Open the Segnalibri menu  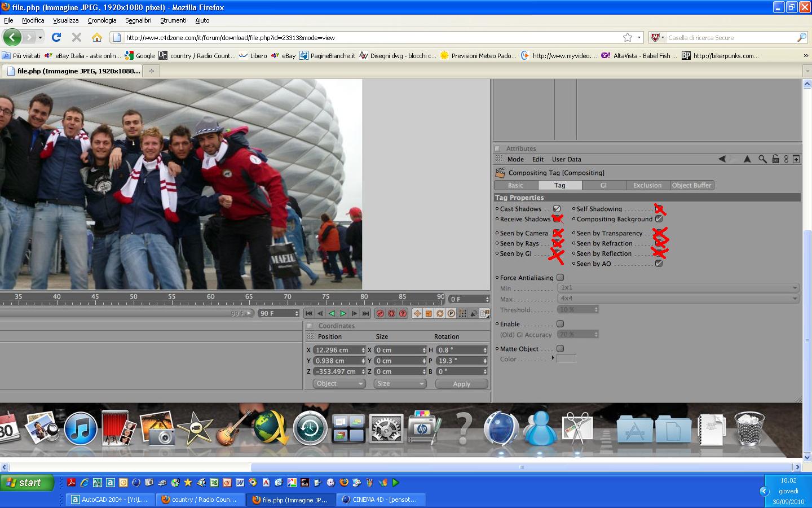(x=138, y=20)
